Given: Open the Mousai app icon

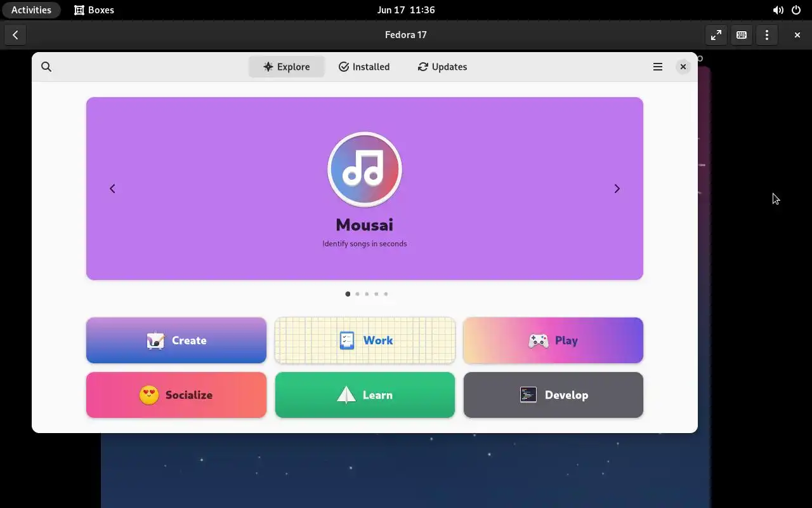Looking at the screenshot, I should [x=365, y=170].
